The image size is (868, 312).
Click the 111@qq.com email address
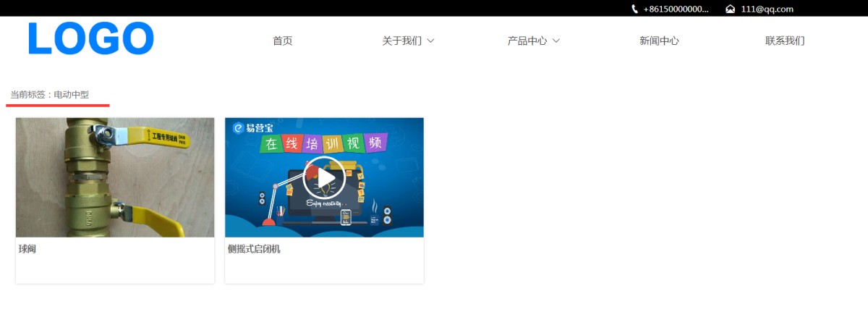767,9
